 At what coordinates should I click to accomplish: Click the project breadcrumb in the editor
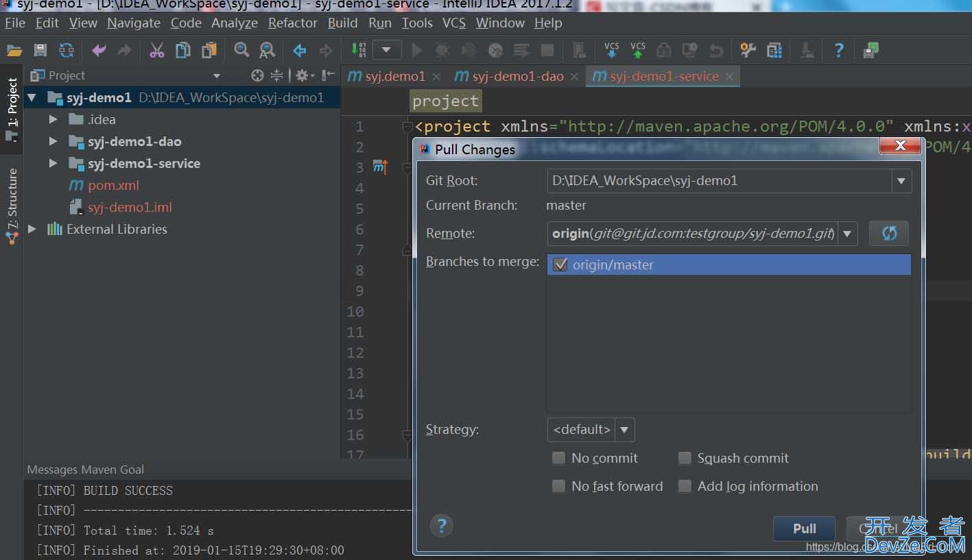[x=445, y=101]
